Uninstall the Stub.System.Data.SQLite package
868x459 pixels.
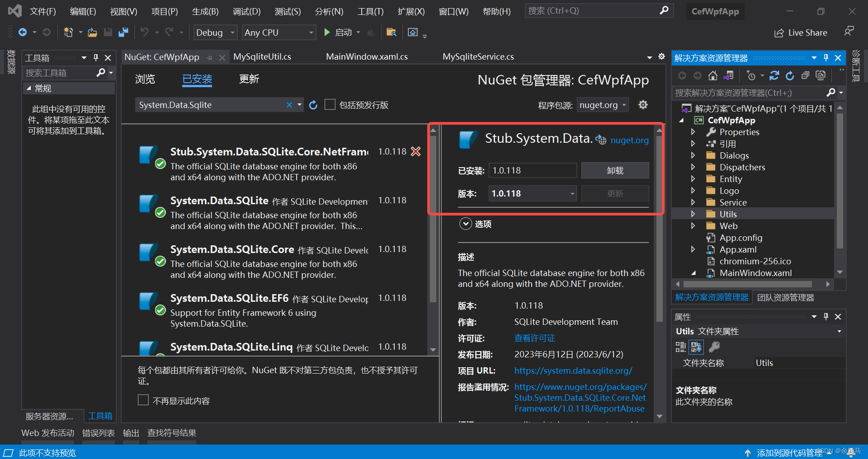coord(614,170)
